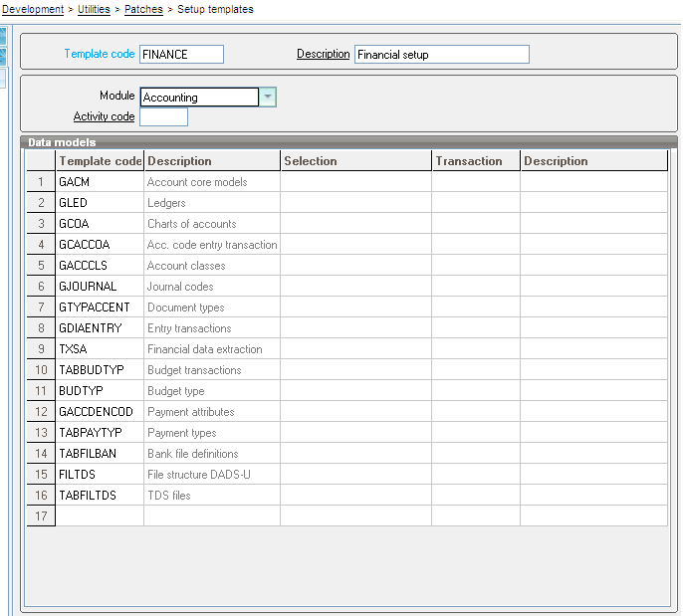
Task: Select row number 9 header
Action: [x=41, y=348]
